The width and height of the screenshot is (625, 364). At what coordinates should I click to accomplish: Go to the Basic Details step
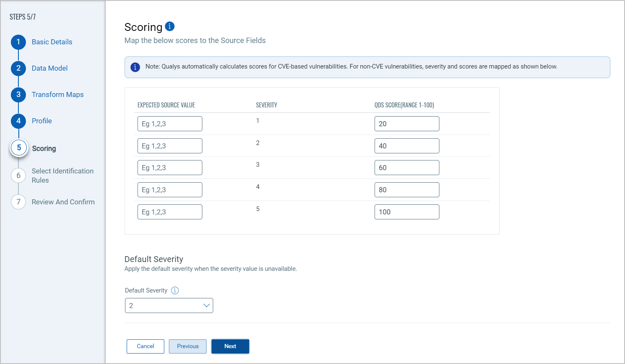pos(52,42)
